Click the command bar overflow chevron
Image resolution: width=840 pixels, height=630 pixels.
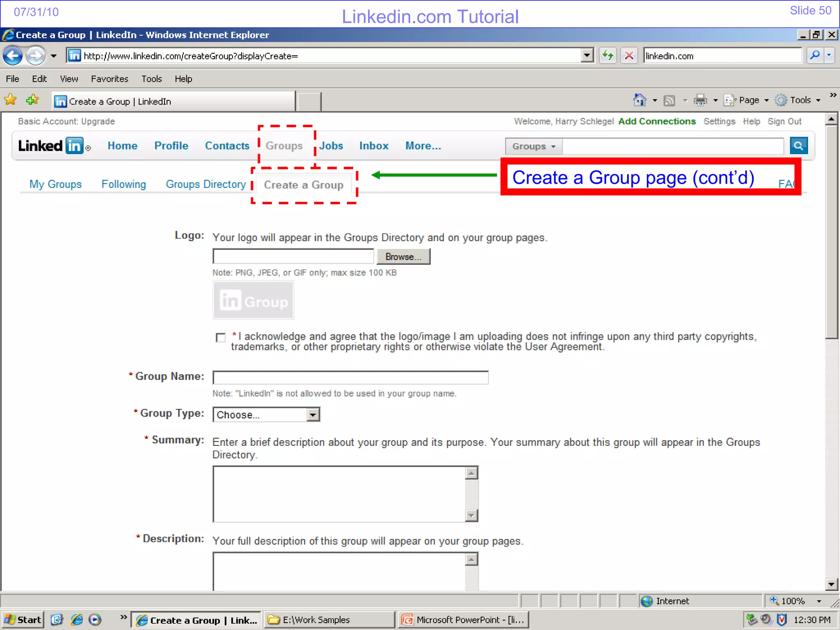tap(833, 95)
